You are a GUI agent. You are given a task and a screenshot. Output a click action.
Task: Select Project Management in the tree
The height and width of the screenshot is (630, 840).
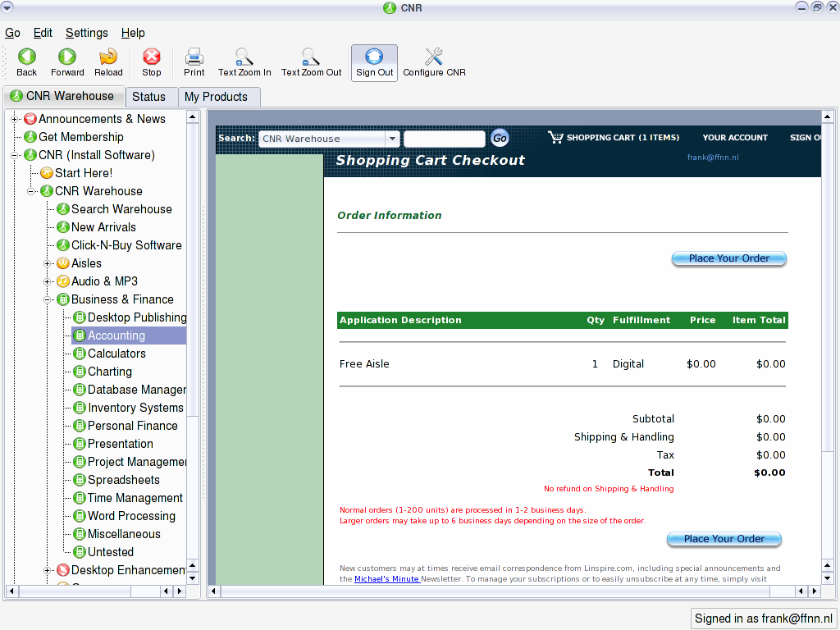point(137,462)
